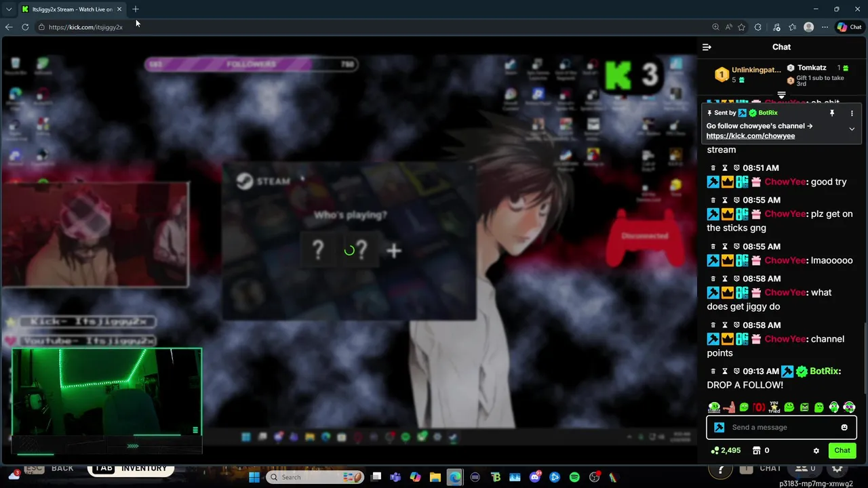
Task: Open a new browser tab
Action: (x=135, y=9)
